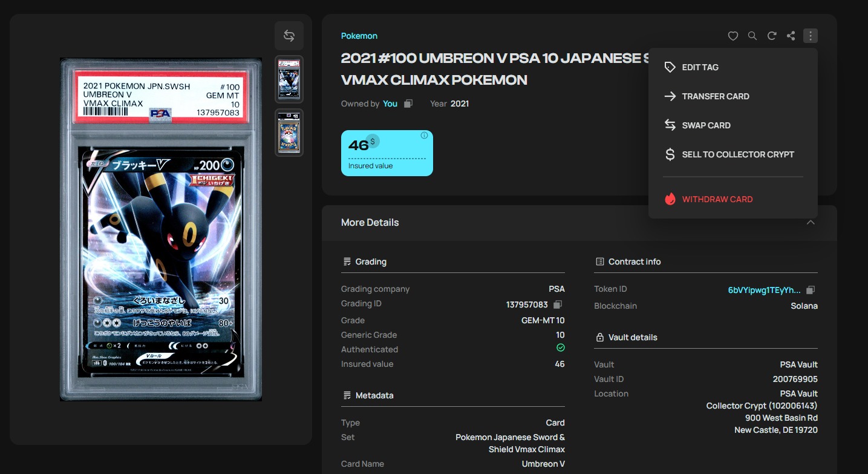Toggle the three-dot options menu
This screenshot has height=474, width=868.
point(811,36)
